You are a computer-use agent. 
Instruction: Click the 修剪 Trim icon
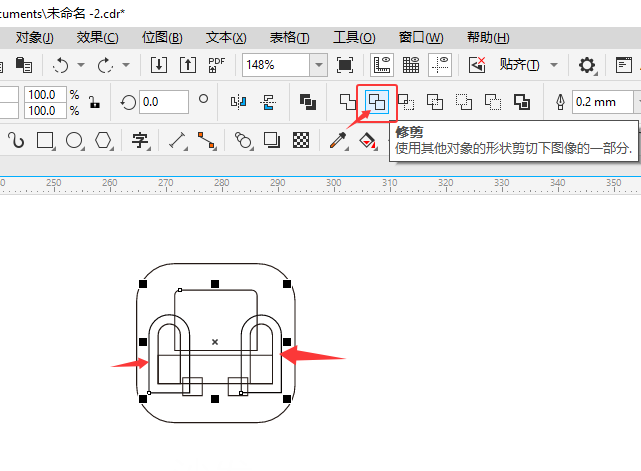(377, 102)
